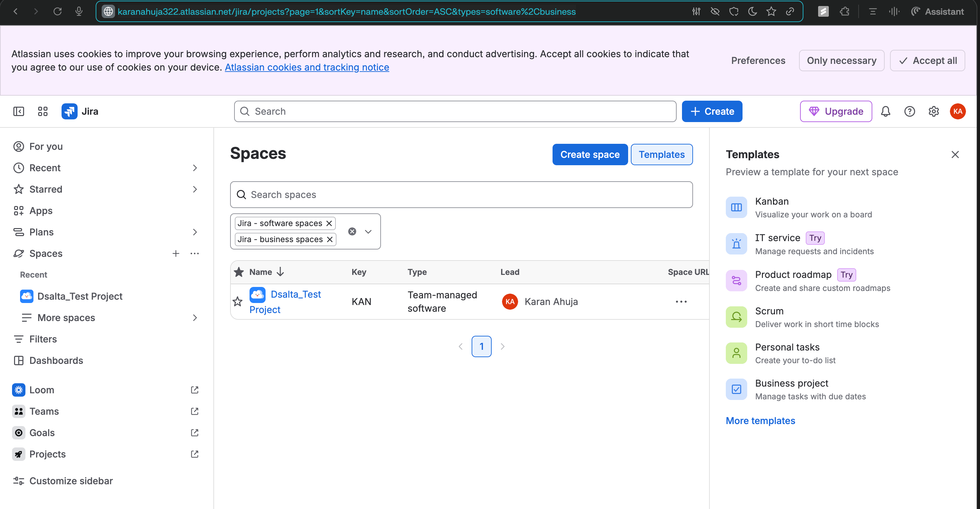The image size is (980, 509).
Task: Open Loom external app link
Action: pos(106,390)
